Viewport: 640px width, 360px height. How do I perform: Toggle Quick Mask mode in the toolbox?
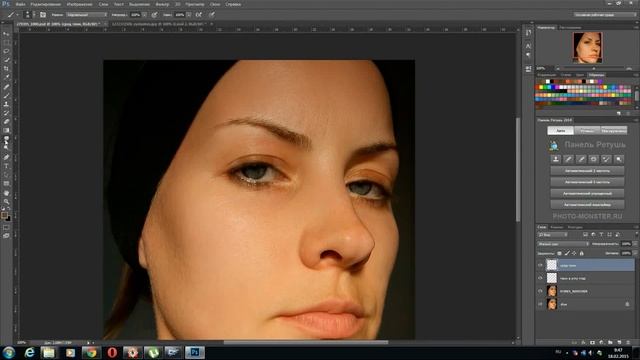click(6, 227)
